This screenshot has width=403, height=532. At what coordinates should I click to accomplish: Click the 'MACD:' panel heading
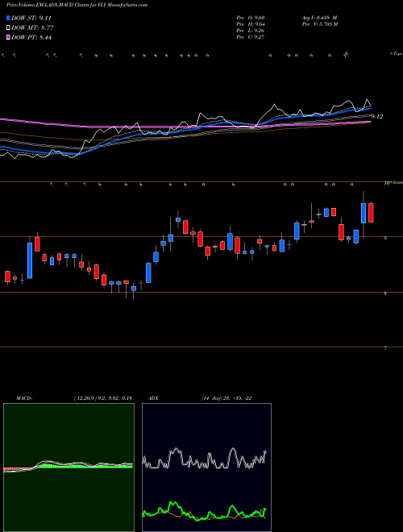pos(24,398)
